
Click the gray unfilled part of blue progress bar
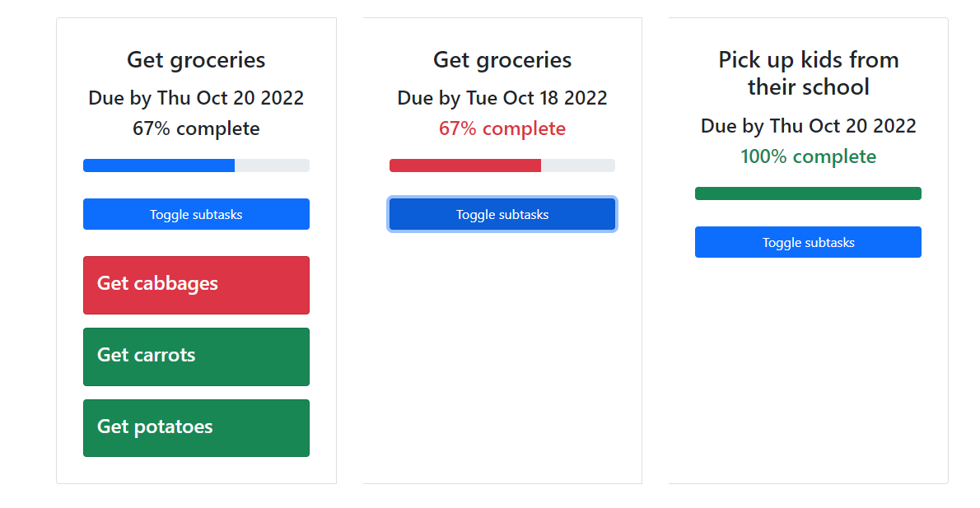click(272, 165)
